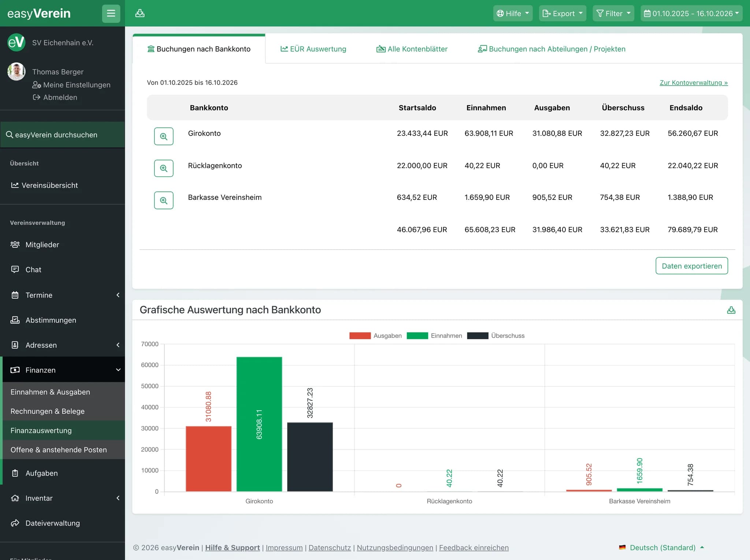Image resolution: width=750 pixels, height=560 pixels.
Task: Click the Daten exportieren button
Action: 692,266
